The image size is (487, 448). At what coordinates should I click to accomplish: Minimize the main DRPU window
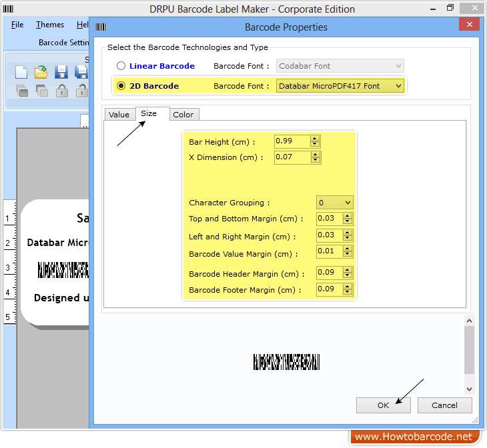[x=433, y=9]
